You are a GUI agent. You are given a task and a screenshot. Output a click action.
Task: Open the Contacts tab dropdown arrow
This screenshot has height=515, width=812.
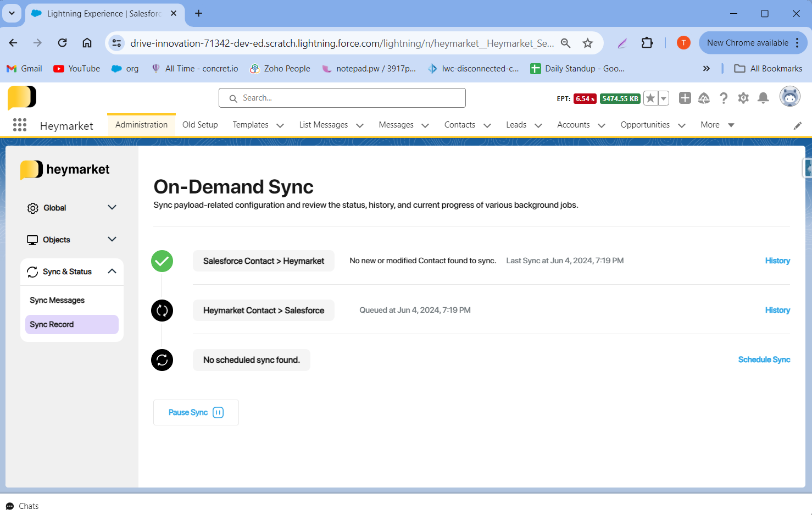point(487,125)
